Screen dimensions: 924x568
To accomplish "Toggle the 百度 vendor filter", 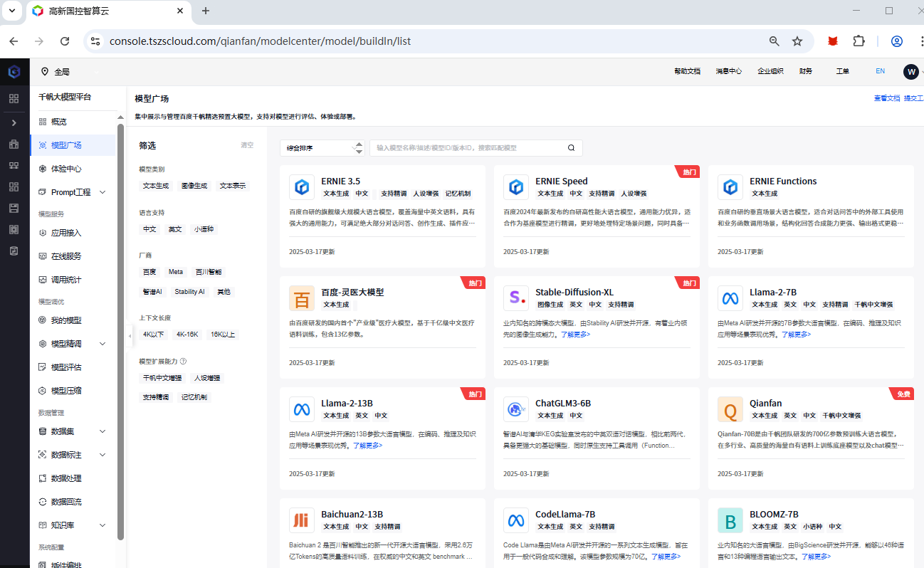I will tap(149, 271).
